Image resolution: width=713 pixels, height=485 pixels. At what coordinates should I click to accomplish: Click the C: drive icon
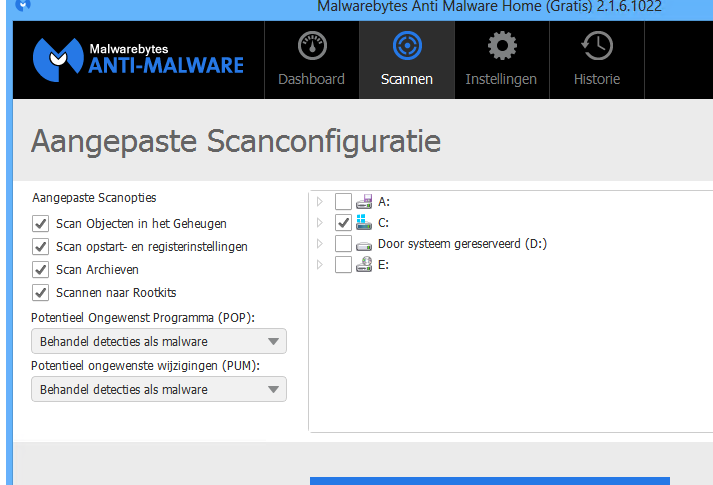pyautogui.click(x=365, y=223)
